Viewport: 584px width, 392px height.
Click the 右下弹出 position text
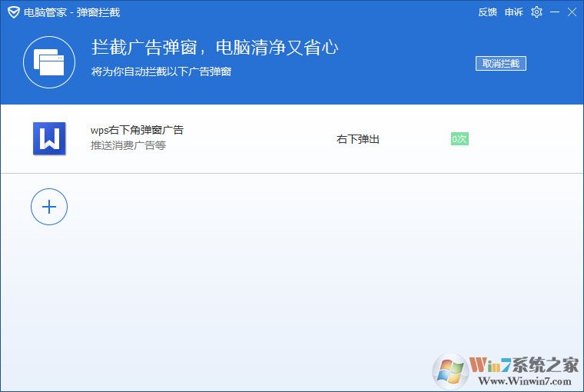point(358,139)
